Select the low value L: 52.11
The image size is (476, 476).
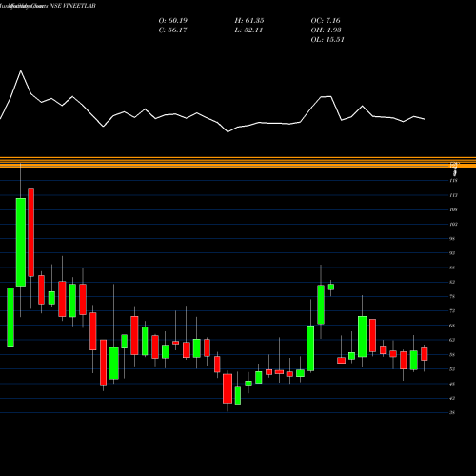click(248, 30)
